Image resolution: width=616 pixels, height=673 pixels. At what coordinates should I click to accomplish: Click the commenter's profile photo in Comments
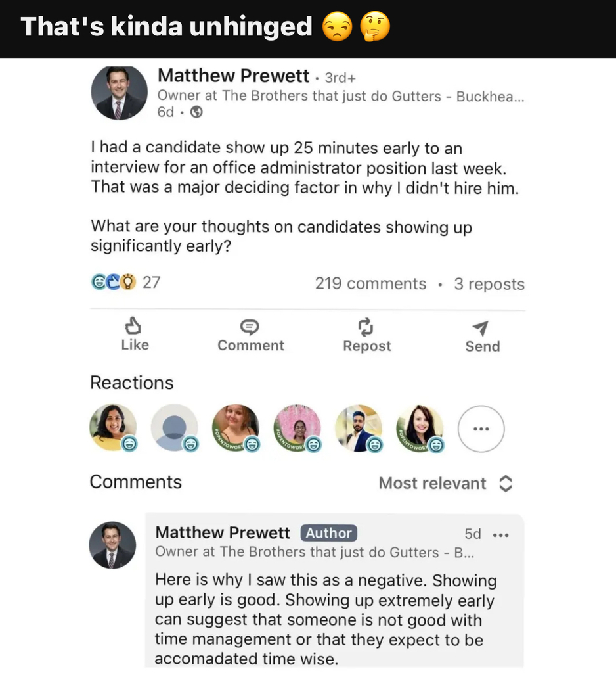(x=112, y=545)
